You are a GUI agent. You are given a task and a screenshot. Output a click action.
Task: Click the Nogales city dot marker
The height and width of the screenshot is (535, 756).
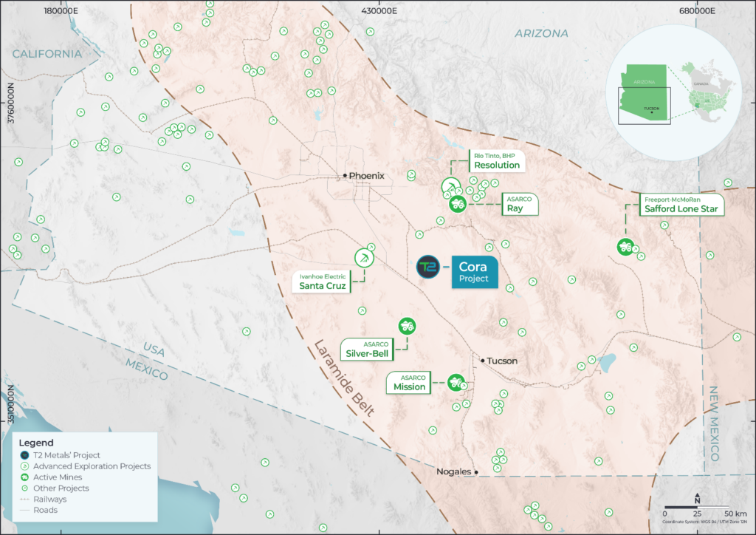pyautogui.click(x=476, y=472)
